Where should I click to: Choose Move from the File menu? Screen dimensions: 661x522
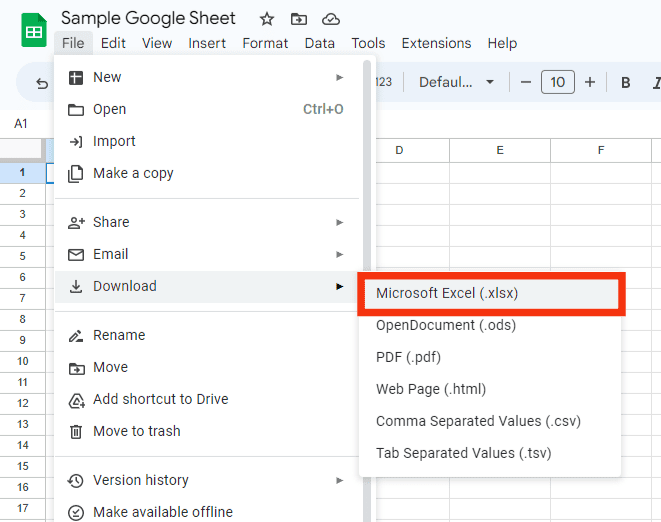click(207, 367)
